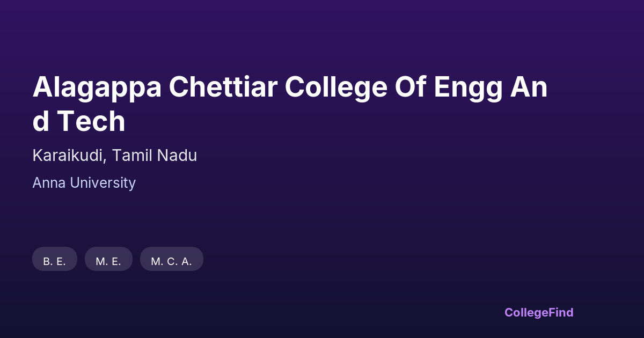Click the word Find in the CollegeFind logo
Image resolution: width=644 pixels, height=338 pixels.
point(560,312)
